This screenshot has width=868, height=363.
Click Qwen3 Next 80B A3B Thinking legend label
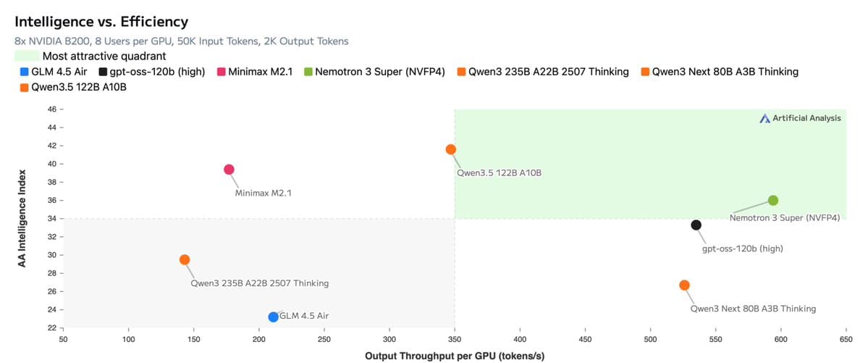(725, 72)
